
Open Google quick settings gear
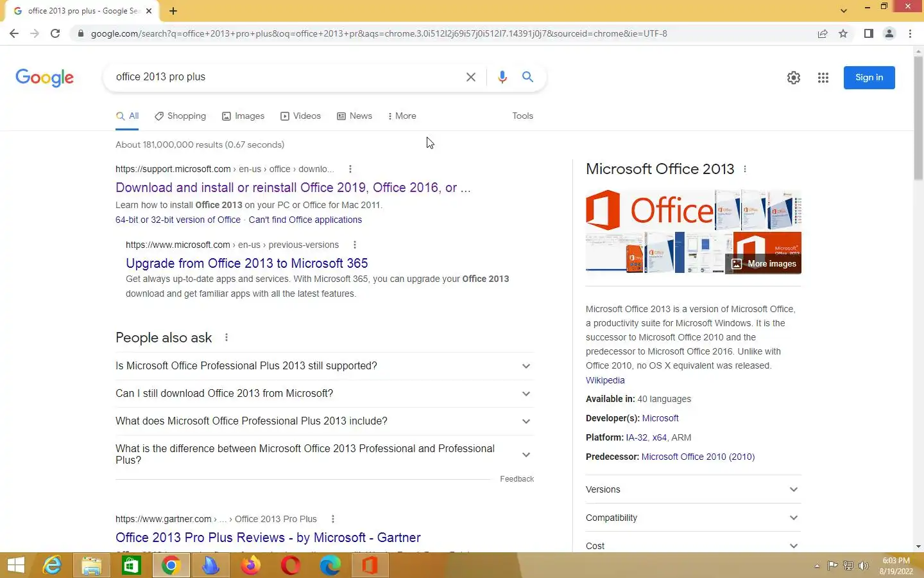794,78
